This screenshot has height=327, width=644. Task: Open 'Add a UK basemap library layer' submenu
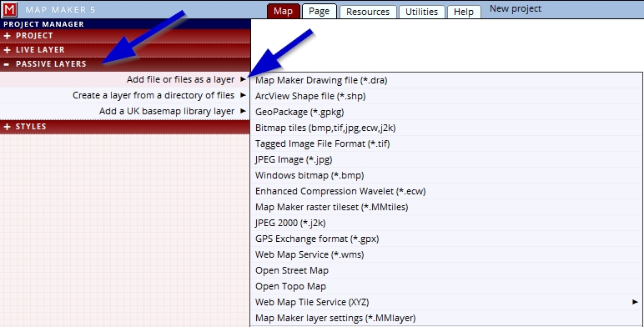(125, 111)
